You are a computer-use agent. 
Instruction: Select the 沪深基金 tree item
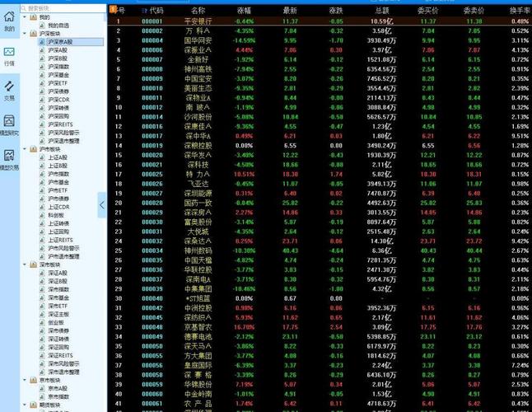coord(58,75)
